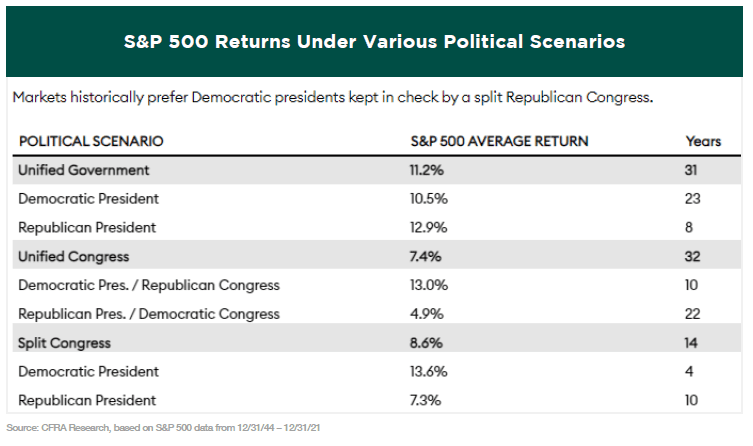
Task: Click the S&P 500 Returns title banner
Action: 376,42
